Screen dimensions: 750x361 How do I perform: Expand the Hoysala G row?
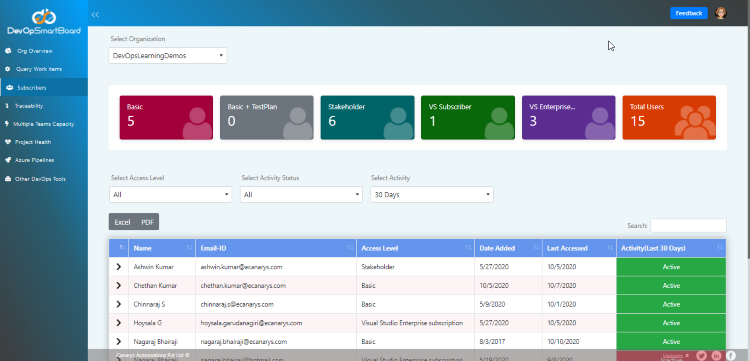click(x=119, y=323)
